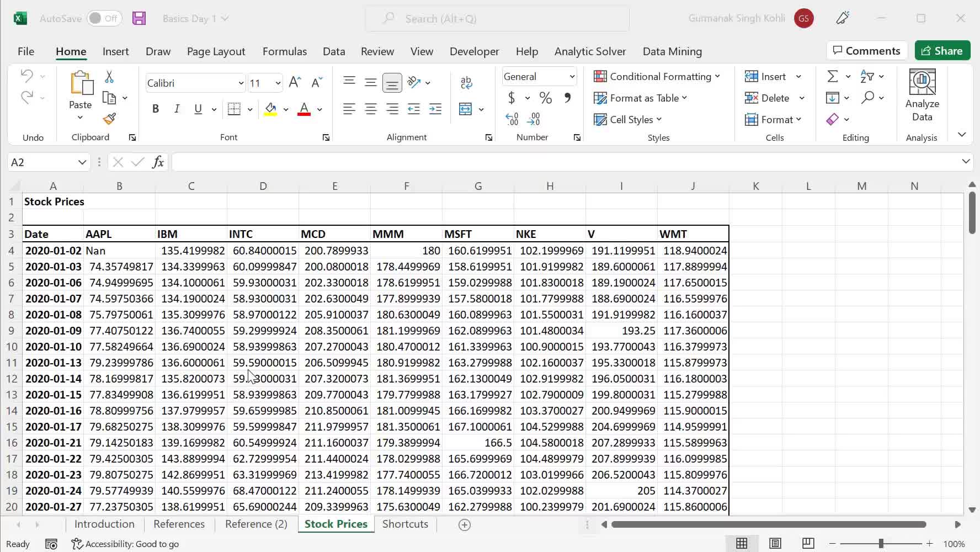Image resolution: width=980 pixels, height=552 pixels.
Task: Open the font size dropdown
Action: (278, 83)
